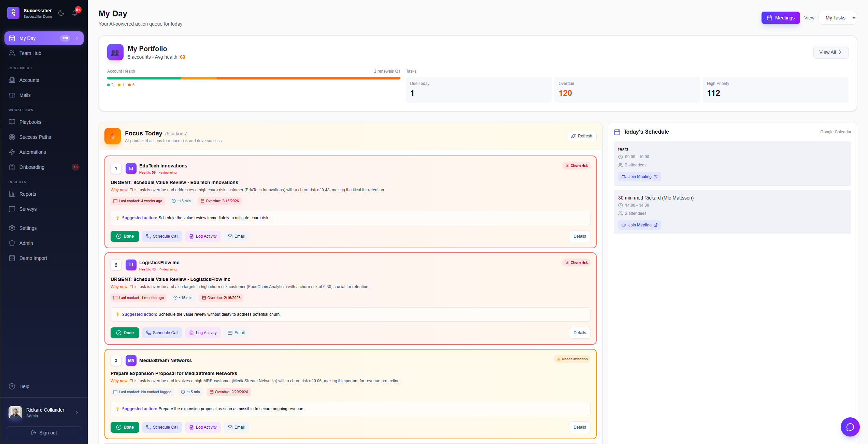Click Rickard Collander profile photo
Screen dimensions: 868x444
click(15, 413)
